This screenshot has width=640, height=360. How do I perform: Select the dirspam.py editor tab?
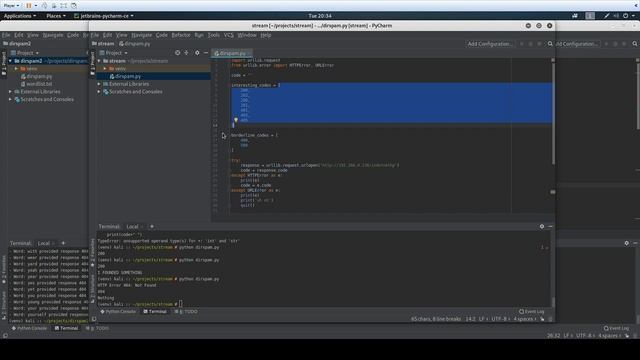point(231,53)
